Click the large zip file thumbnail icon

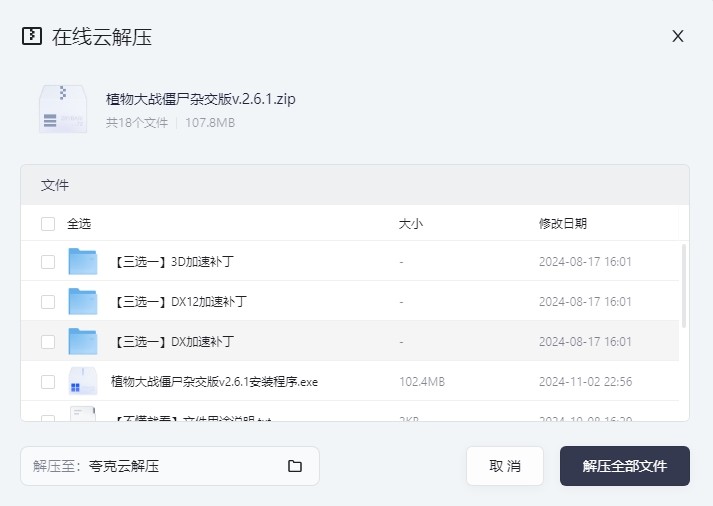(62, 109)
